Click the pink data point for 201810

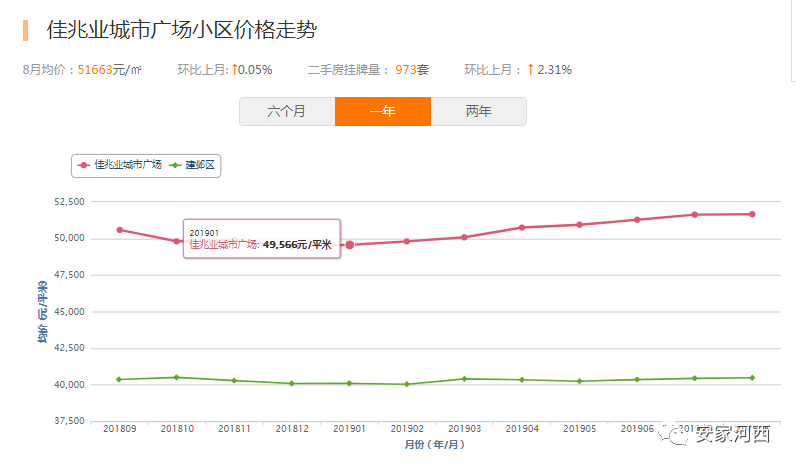(x=177, y=241)
